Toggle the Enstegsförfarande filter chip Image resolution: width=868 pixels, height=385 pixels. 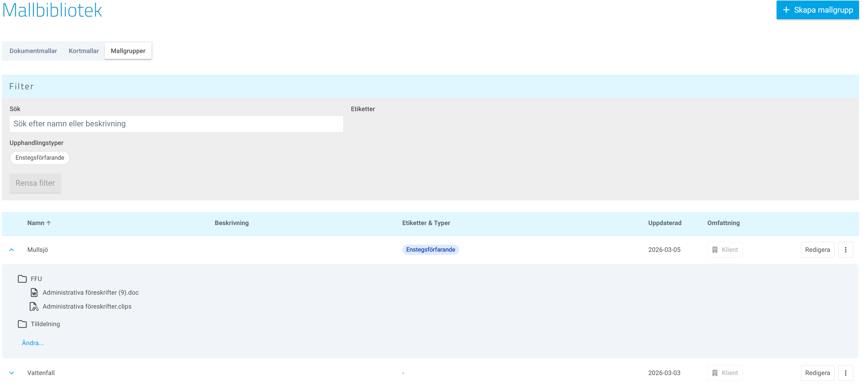pyautogui.click(x=40, y=158)
